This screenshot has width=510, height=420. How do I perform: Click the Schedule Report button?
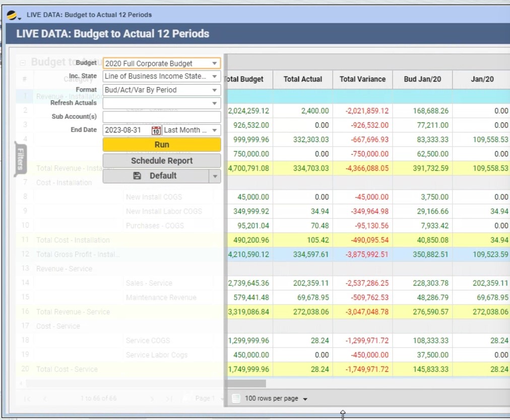coord(162,161)
